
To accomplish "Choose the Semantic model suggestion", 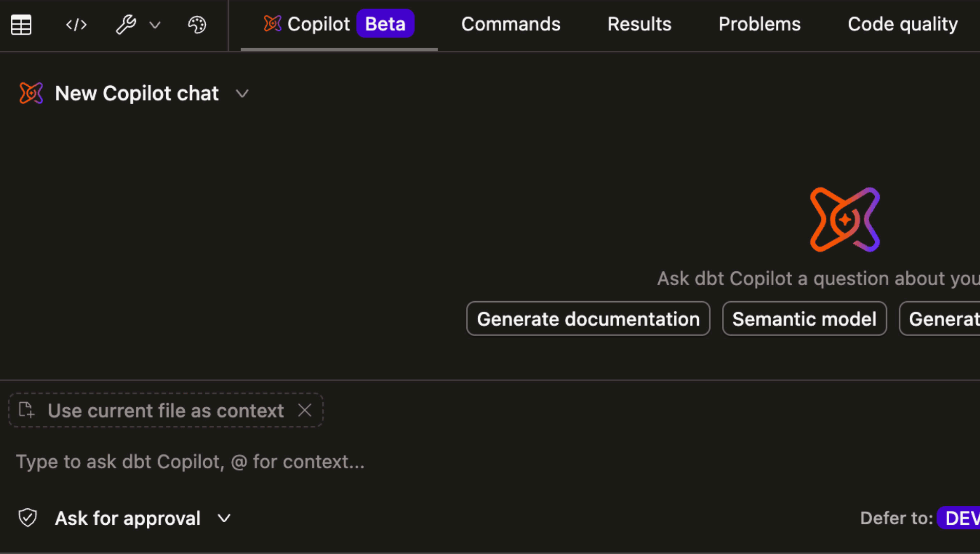I will point(804,319).
